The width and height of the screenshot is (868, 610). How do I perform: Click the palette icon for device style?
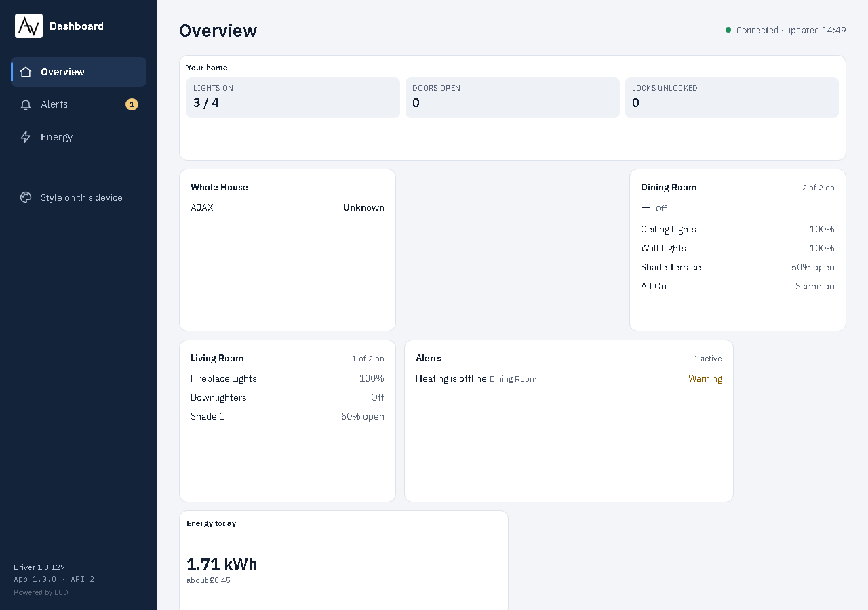pos(26,197)
